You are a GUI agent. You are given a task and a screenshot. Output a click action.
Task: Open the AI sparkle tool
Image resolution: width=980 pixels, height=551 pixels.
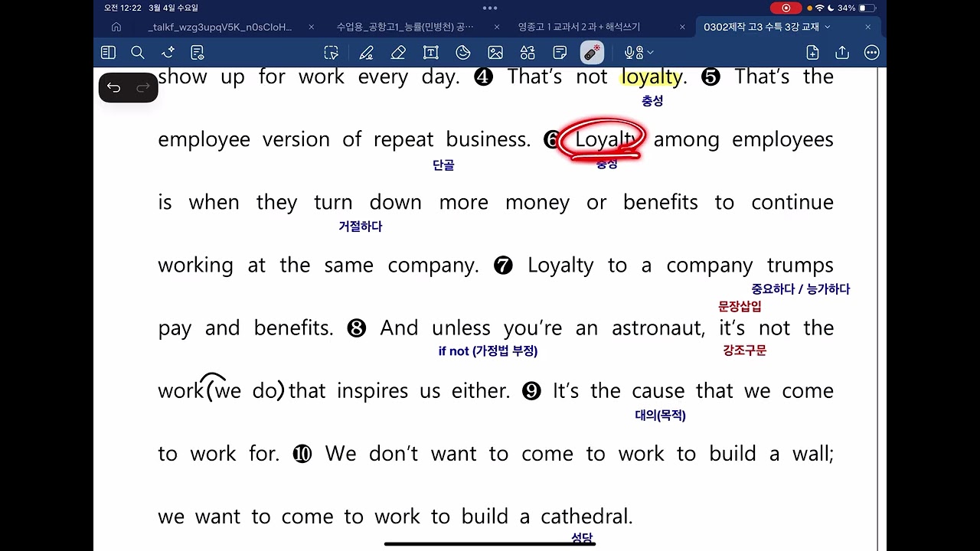168,53
